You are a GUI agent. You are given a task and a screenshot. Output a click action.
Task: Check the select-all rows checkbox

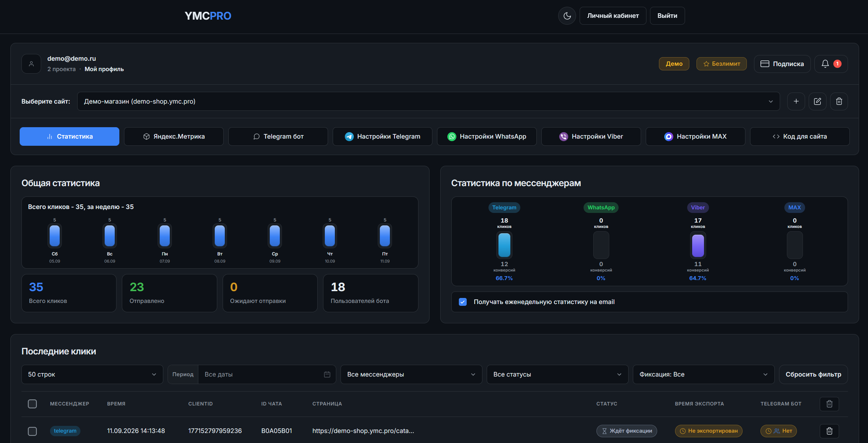33,404
